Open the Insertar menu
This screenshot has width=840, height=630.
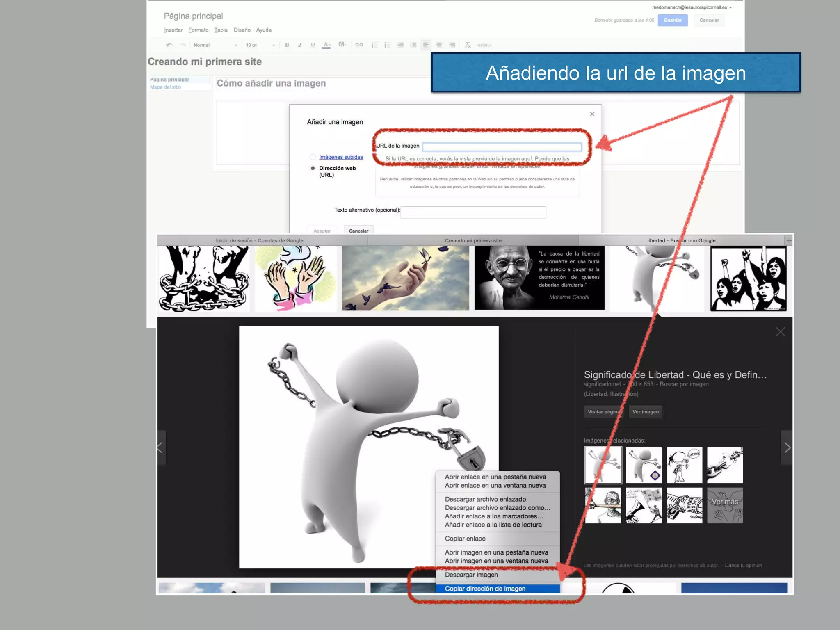click(x=173, y=30)
